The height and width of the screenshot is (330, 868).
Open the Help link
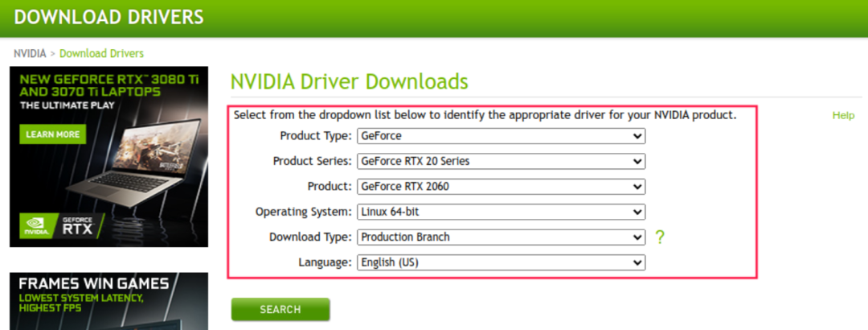(843, 115)
